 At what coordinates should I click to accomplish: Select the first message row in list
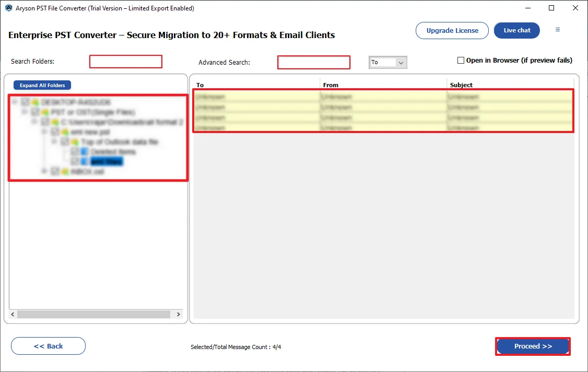(383, 97)
